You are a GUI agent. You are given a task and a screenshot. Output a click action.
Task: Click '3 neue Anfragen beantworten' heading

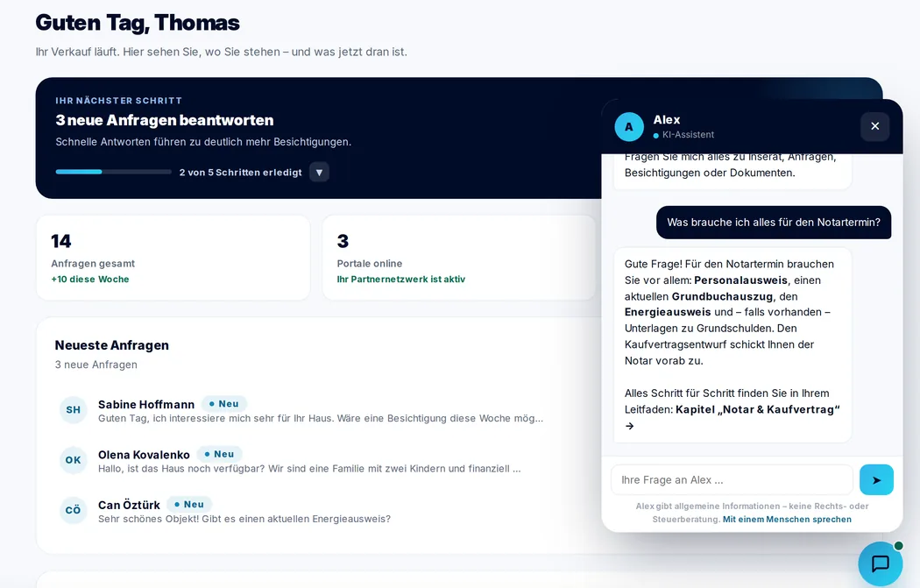pyautogui.click(x=165, y=120)
